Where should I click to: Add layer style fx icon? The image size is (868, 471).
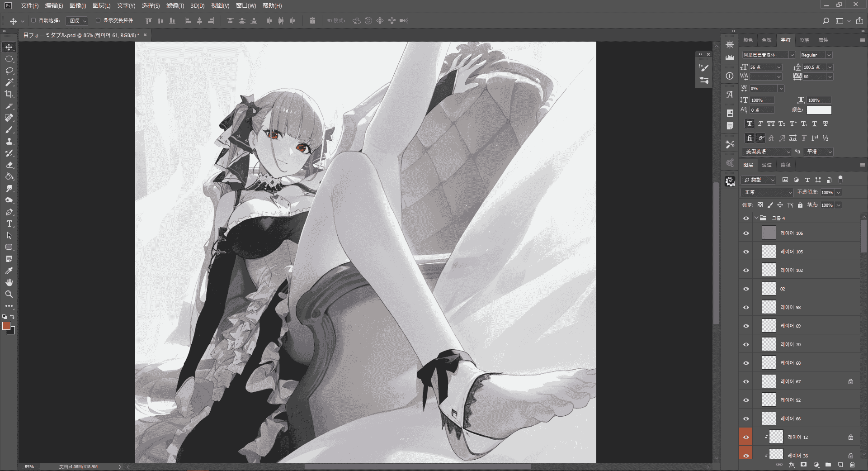tap(792, 465)
